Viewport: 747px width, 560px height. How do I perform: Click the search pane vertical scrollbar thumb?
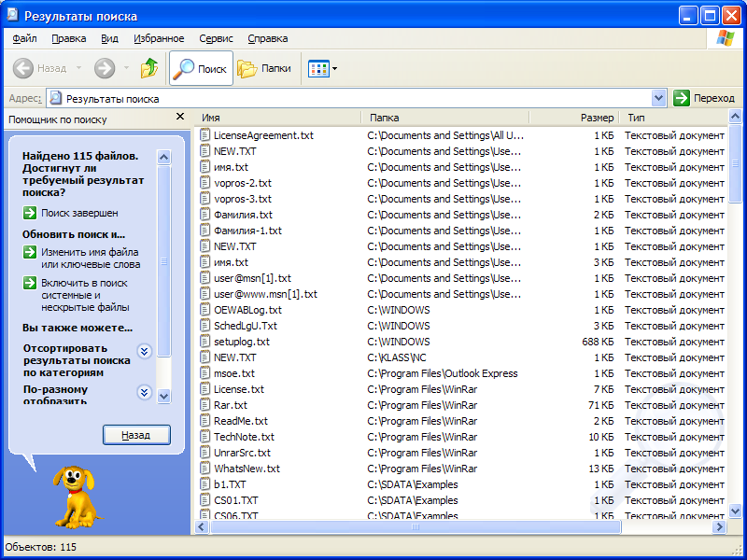(164, 261)
